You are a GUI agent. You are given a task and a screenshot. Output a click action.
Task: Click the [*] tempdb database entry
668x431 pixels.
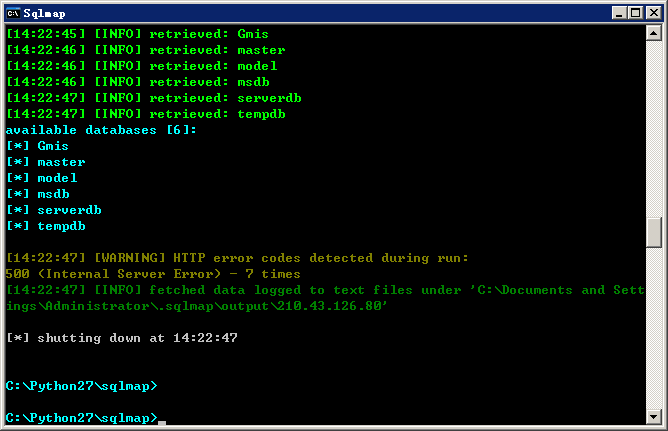pos(46,226)
